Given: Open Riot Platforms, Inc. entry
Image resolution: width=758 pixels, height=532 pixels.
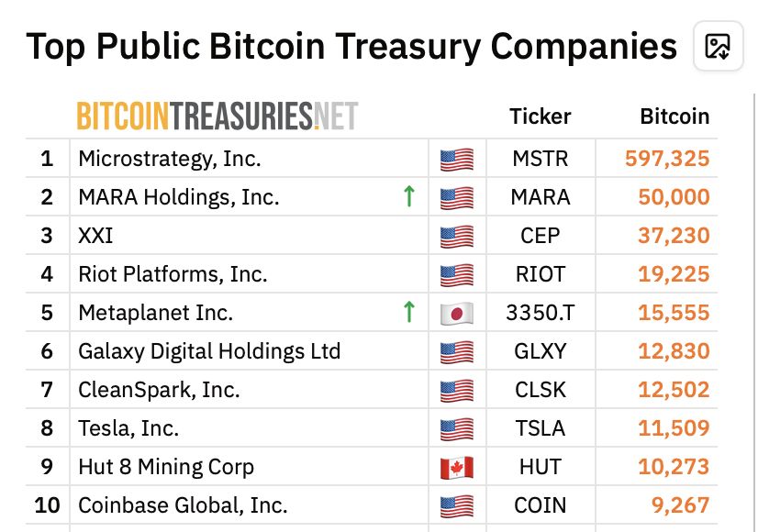Looking at the screenshot, I should point(173,274).
